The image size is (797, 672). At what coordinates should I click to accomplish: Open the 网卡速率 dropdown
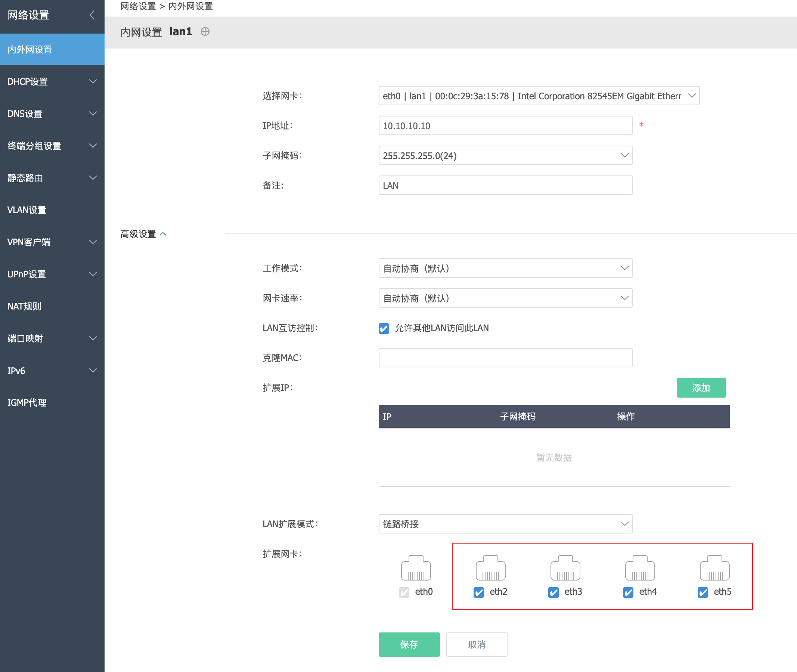(505, 298)
